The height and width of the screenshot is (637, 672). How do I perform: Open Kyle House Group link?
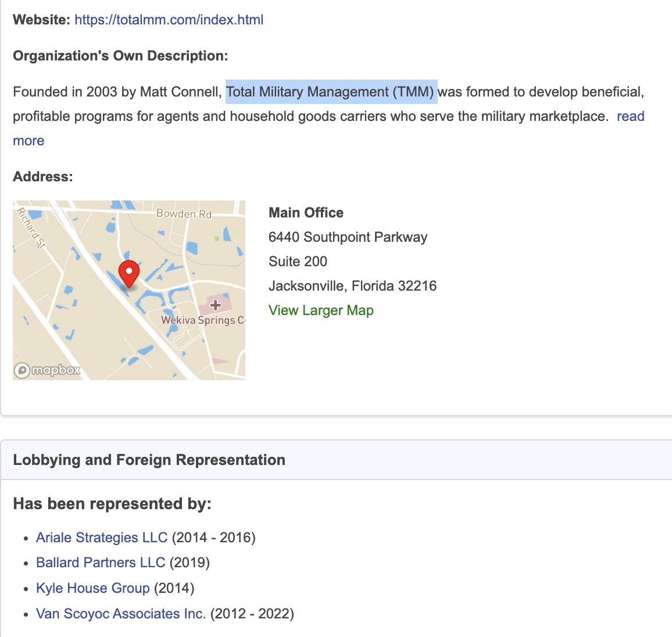click(93, 588)
